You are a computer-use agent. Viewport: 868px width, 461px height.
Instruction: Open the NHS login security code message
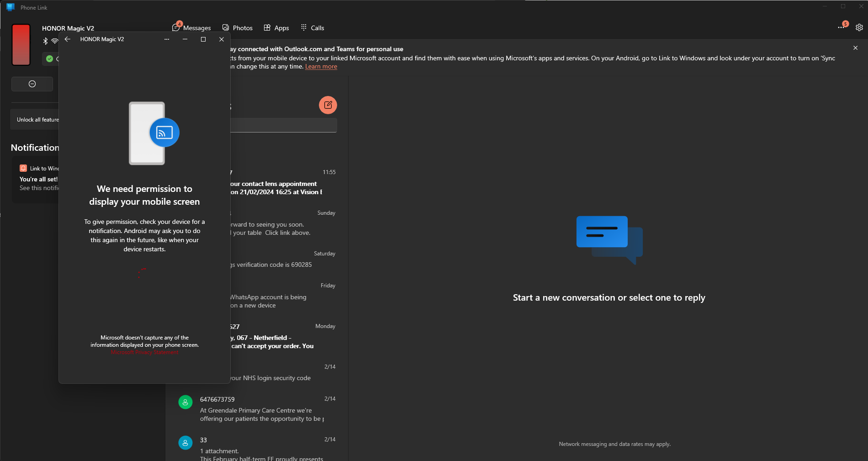pyautogui.click(x=282, y=373)
